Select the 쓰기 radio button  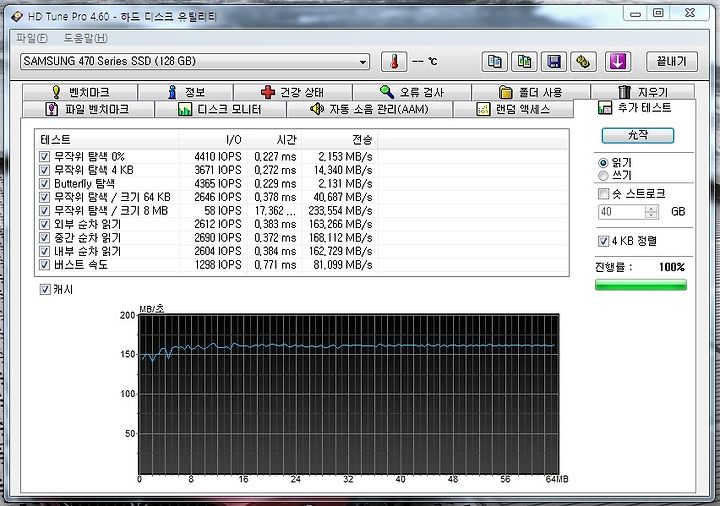pyautogui.click(x=603, y=175)
